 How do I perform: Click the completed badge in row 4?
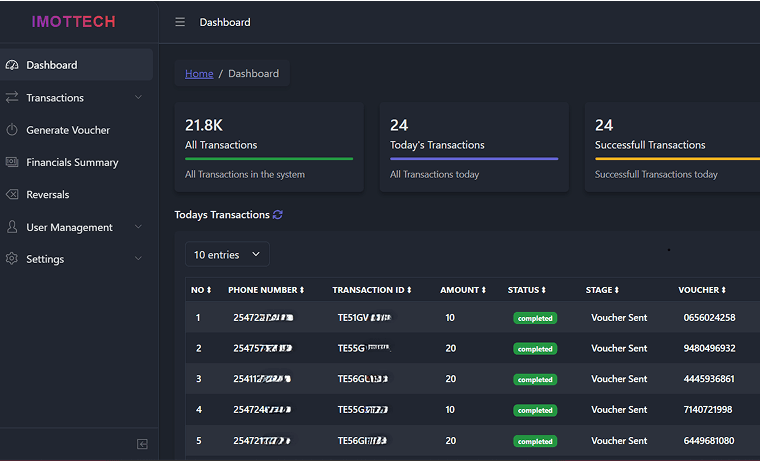click(535, 410)
